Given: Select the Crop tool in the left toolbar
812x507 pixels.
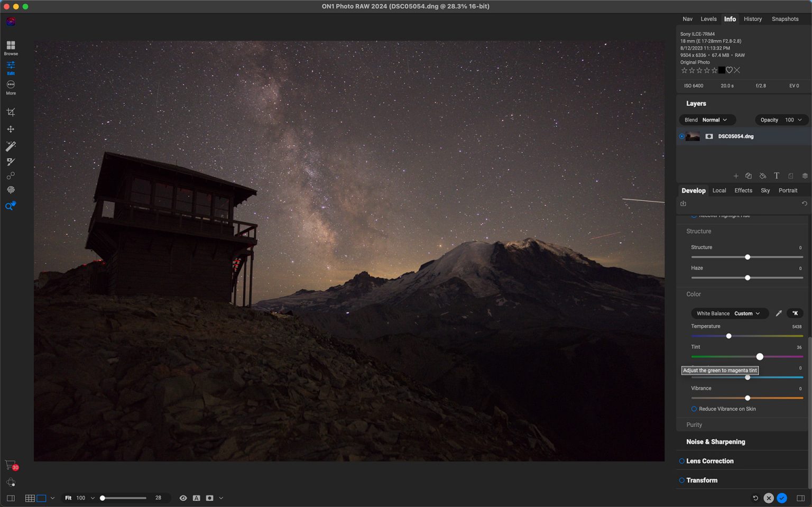Looking at the screenshot, I should click(11, 112).
